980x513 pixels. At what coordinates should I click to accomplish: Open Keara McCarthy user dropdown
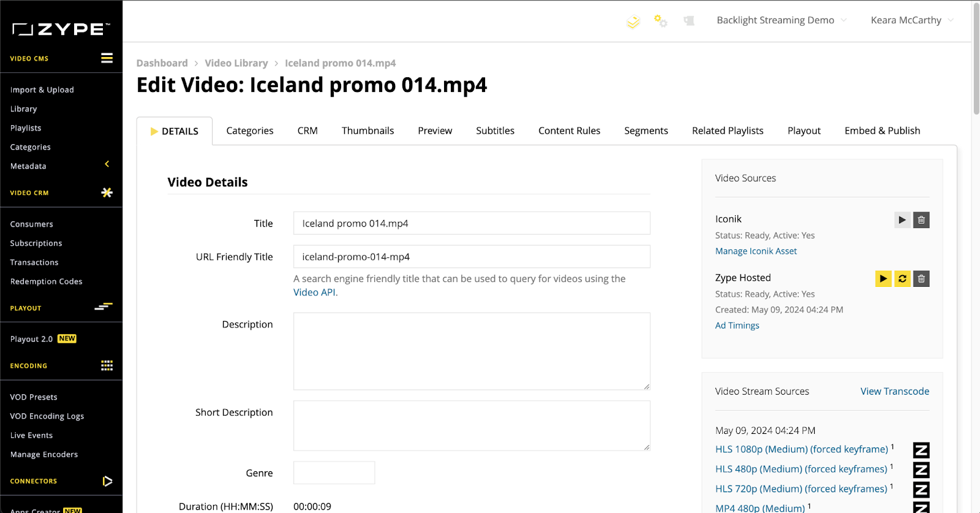tap(912, 20)
